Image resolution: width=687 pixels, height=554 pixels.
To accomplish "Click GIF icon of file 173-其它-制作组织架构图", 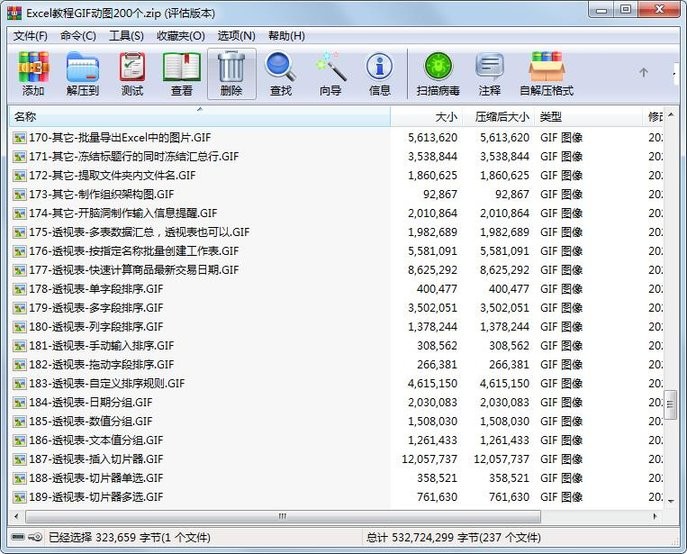I will pyautogui.click(x=19, y=195).
